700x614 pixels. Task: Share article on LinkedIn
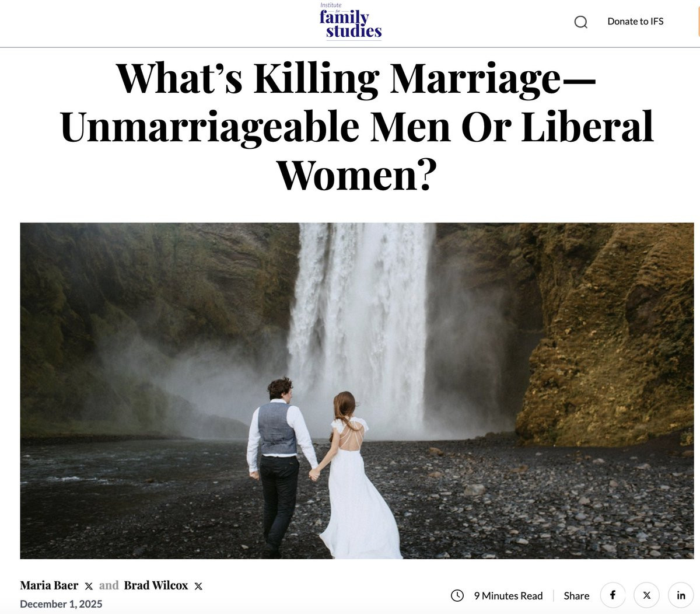[x=681, y=595]
